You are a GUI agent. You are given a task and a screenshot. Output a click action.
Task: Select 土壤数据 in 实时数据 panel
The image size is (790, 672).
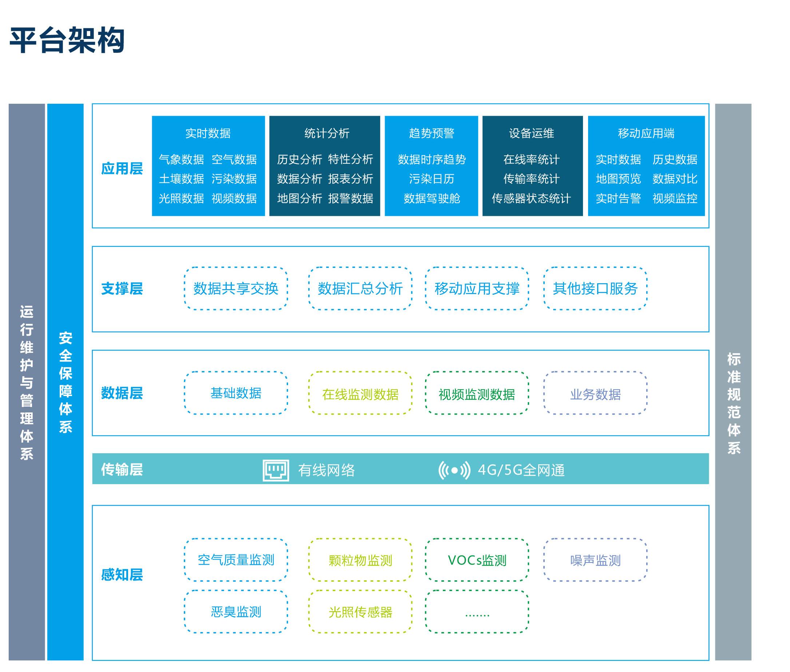point(181,179)
